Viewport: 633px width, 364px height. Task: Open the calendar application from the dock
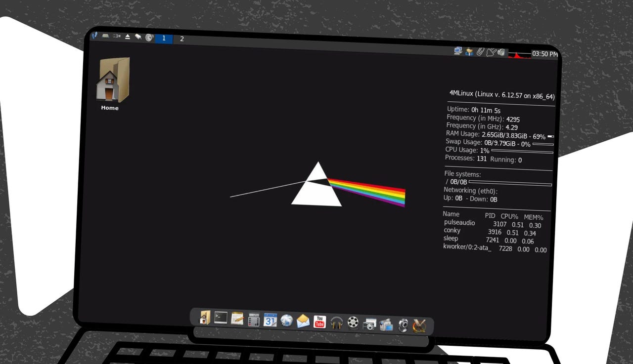[x=270, y=321]
